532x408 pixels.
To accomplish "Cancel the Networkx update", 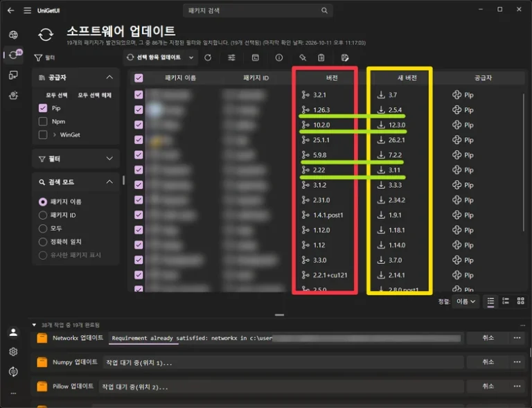I will coord(488,338).
